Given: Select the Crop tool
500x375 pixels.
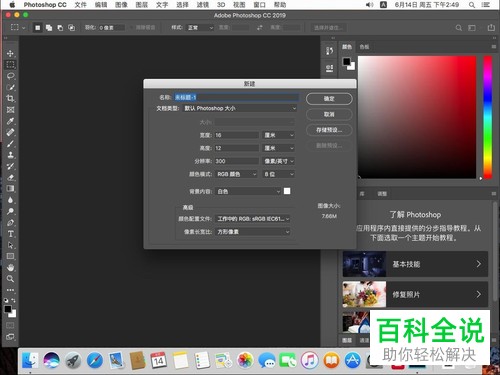Looking at the screenshot, I should [x=10, y=98].
